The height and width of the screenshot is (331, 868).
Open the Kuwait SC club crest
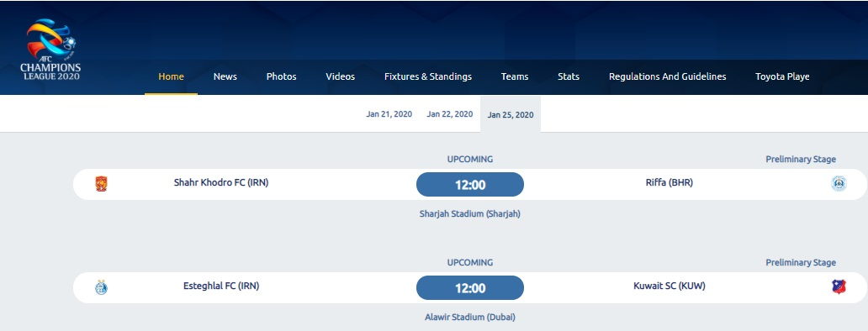839,286
